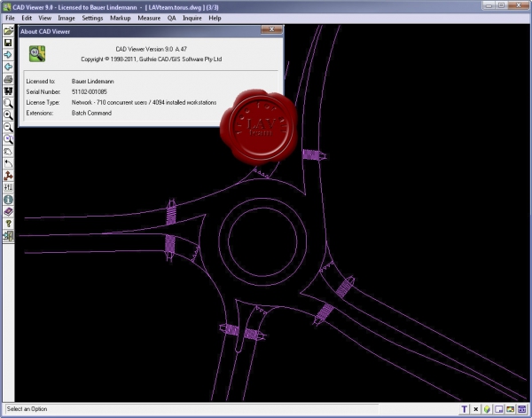Click the CAD Viewer app icon in title bar
Image resolution: width=532 pixels, height=418 pixels.
[x=6, y=7]
